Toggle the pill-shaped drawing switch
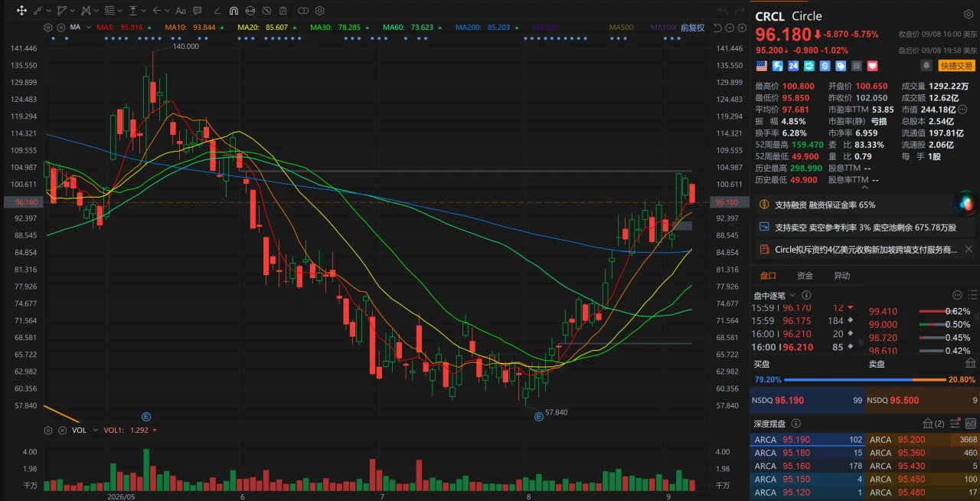Image resolution: width=980 pixels, height=501 pixels. click(x=303, y=11)
